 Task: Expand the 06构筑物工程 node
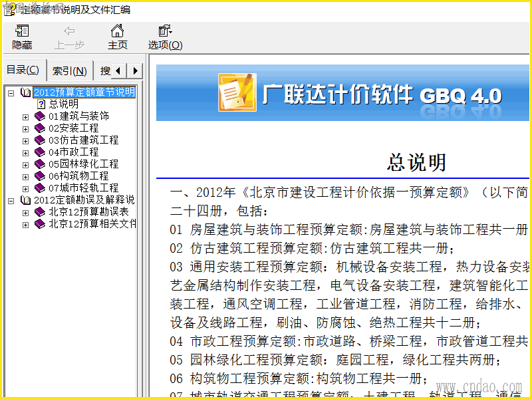tap(25, 177)
